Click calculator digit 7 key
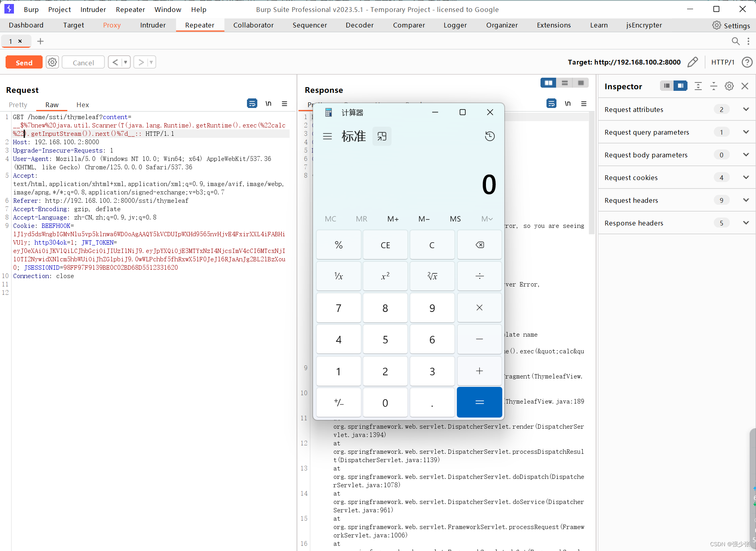 point(339,308)
